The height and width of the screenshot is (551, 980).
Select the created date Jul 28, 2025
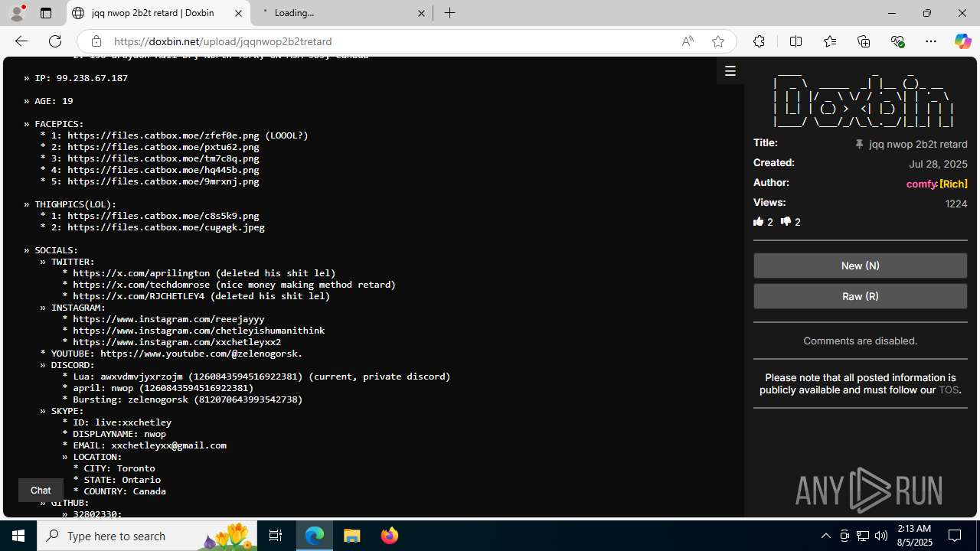pyautogui.click(x=938, y=164)
